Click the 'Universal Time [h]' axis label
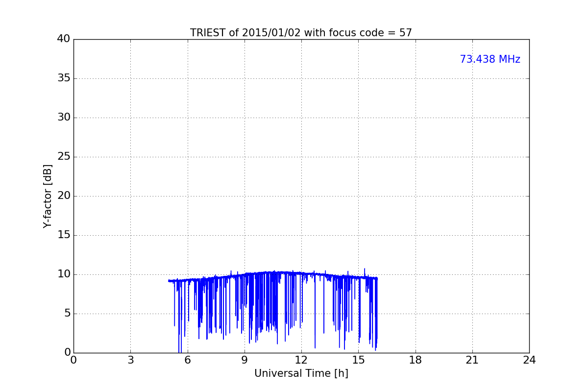Viewport: 588px width, 392px height. coord(301,373)
